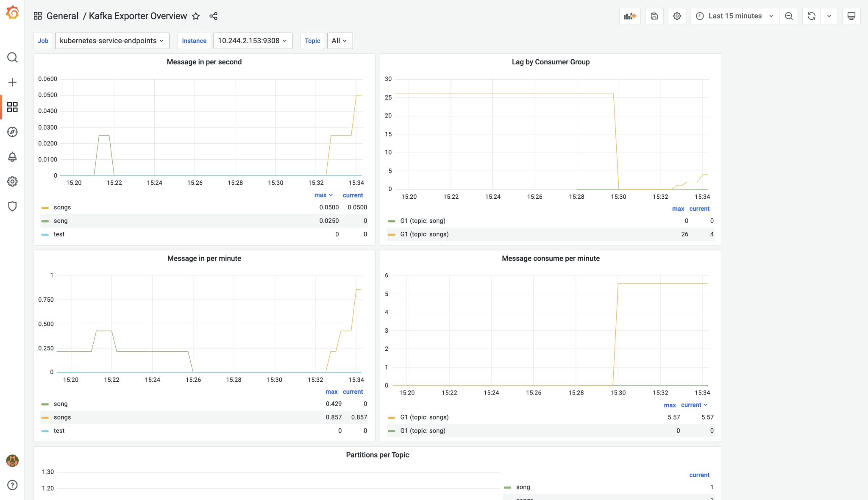
Task: Sort by max in Message in per second
Action: (x=320, y=195)
